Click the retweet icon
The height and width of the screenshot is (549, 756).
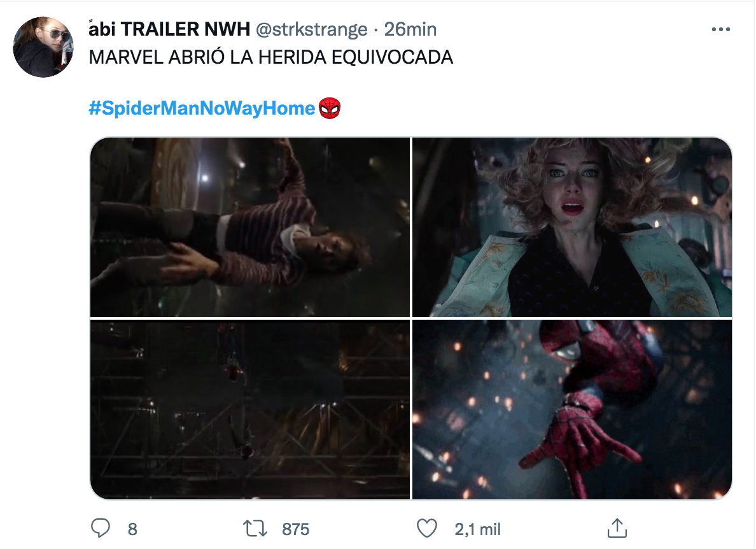coord(256,528)
